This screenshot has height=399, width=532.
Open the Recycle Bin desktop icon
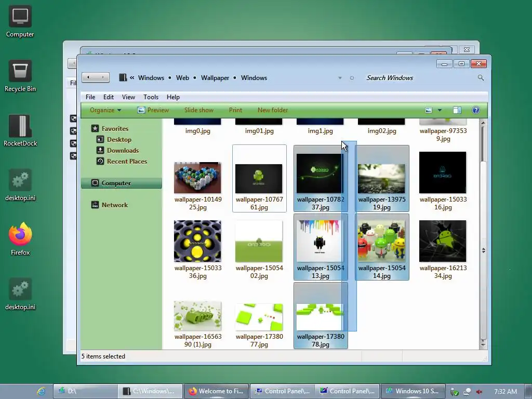[20, 76]
